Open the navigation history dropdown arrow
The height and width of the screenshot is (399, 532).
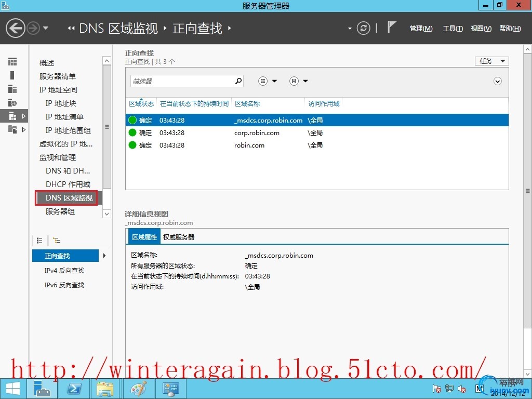tap(46, 28)
